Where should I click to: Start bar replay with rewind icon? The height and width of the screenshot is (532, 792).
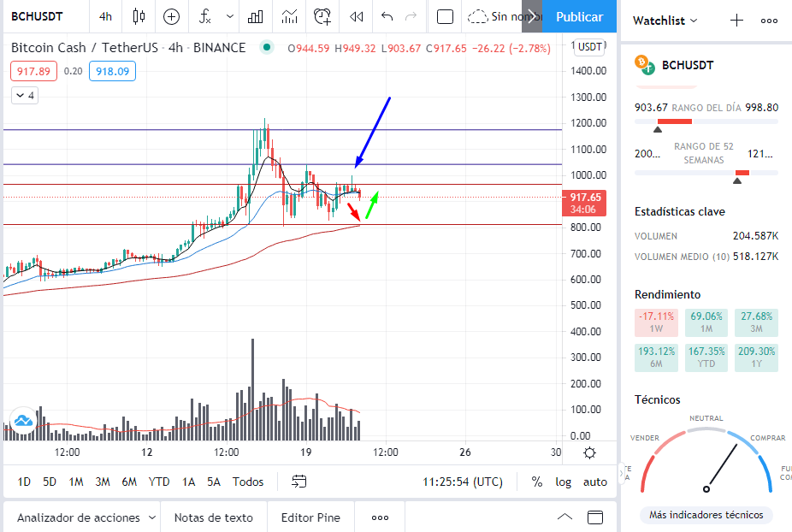point(356,16)
